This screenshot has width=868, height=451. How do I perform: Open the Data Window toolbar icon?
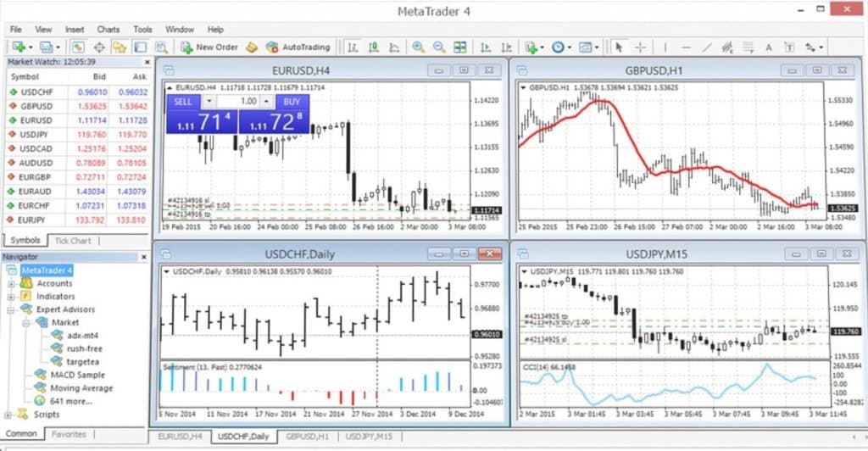pos(98,47)
